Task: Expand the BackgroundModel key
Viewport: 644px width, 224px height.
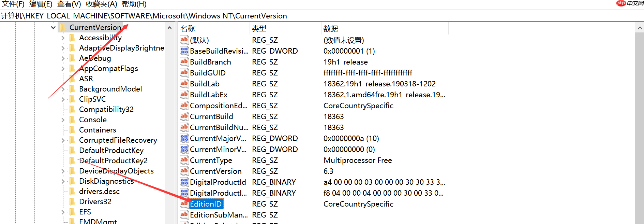Action: pyautogui.click(x=63, y=89)
